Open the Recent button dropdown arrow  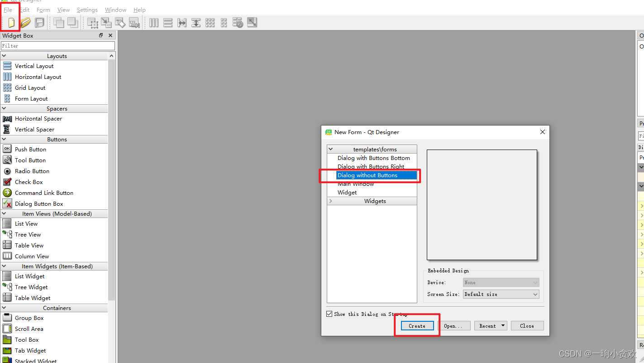[503, 326]
